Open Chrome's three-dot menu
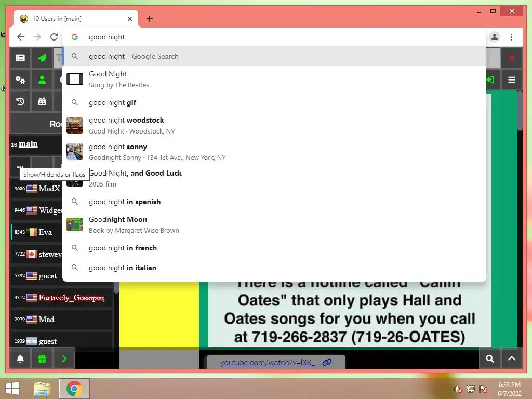532x399 pixels. 511,37
